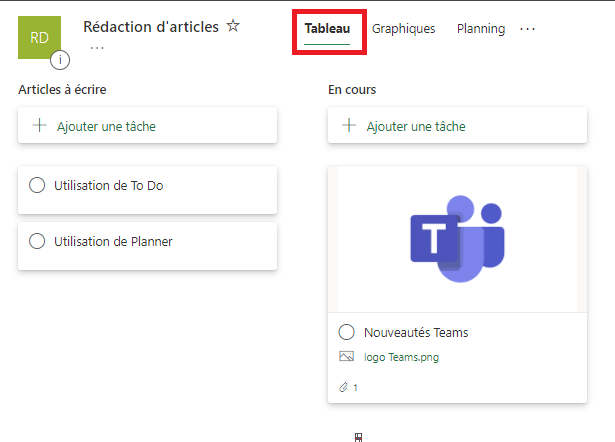The image size is (615, 442).
Task: Mark Utilisation de Planner as complete
Action: coord(37,241)
